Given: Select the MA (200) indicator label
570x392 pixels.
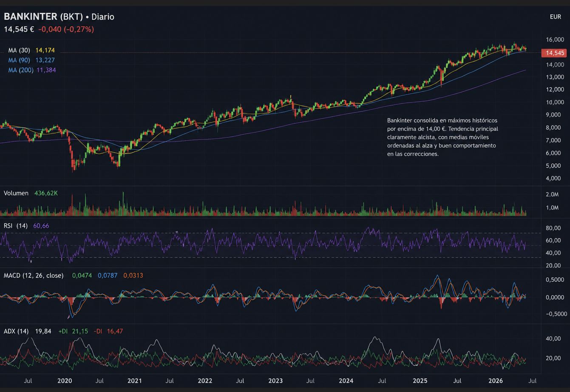Looking at the screenshot, I should (x=21, y=70).
